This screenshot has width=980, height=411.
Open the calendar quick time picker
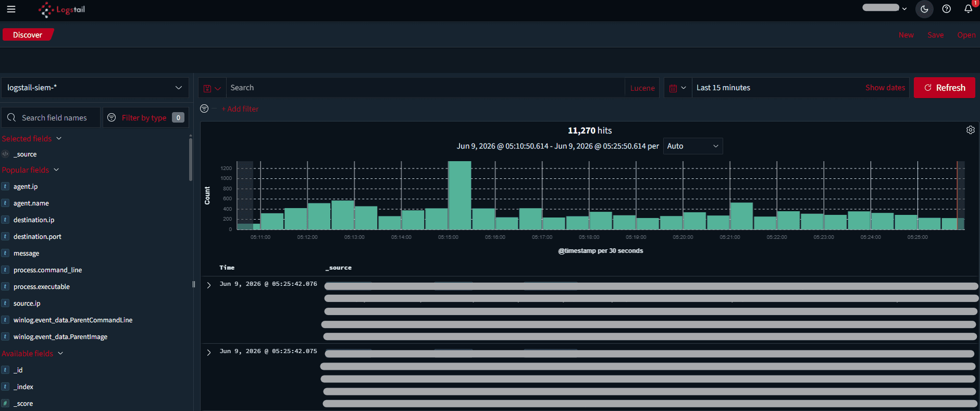point(677,88)
